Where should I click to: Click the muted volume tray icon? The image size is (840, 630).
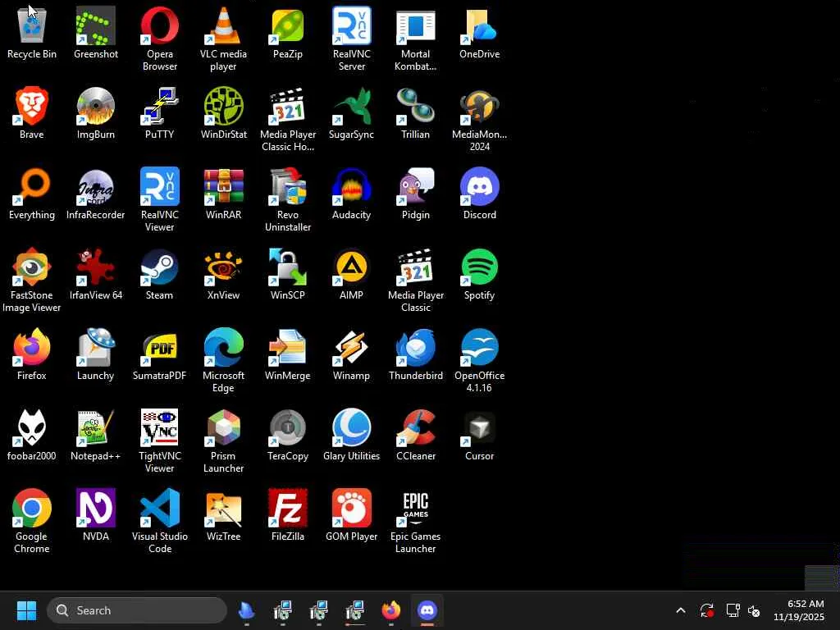pos(754,610)
